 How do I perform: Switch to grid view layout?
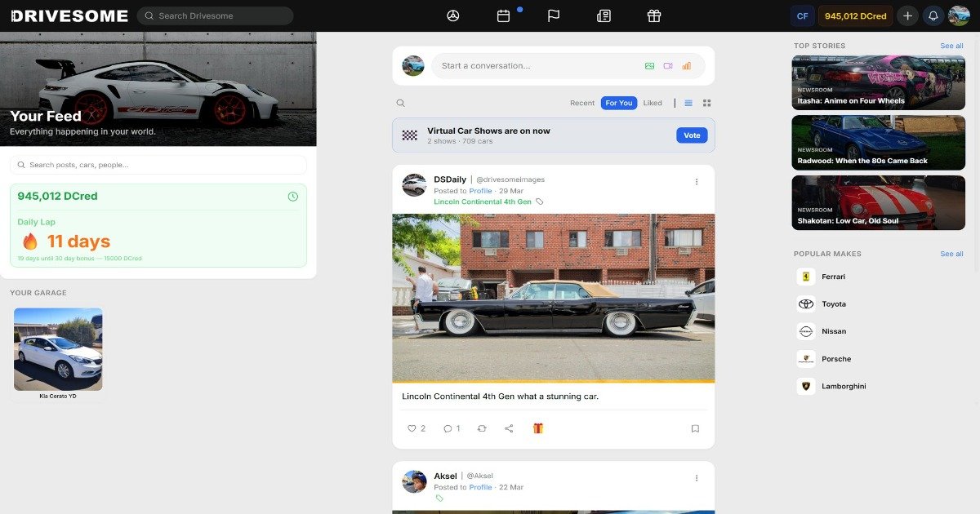pyautogui.click(x=707, y=103)
